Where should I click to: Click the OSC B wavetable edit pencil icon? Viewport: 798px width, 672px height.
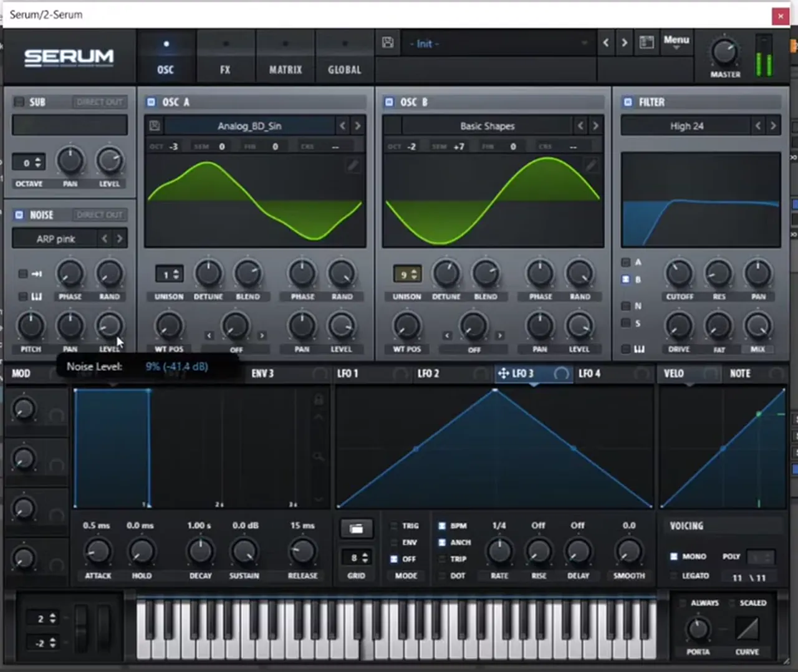591,165
